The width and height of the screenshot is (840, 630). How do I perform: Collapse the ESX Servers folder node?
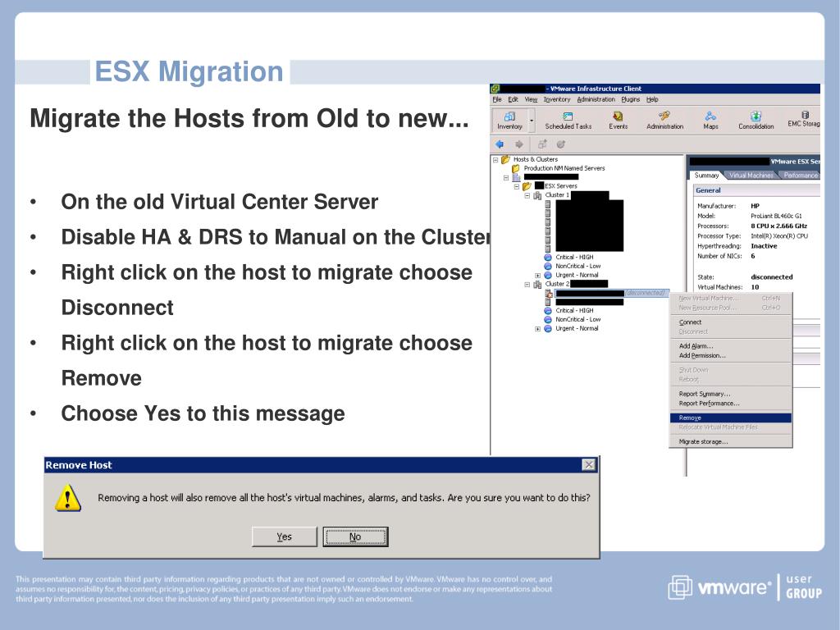tap(517, 186)
